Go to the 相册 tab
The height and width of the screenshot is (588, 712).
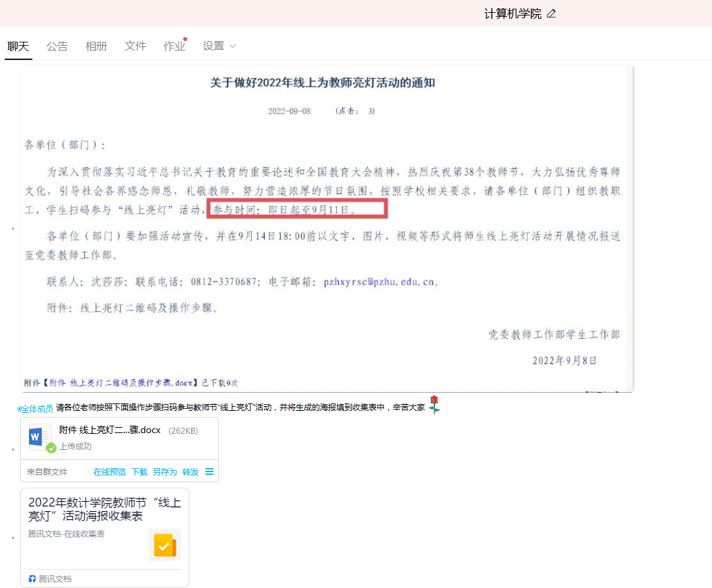(96, 46)
